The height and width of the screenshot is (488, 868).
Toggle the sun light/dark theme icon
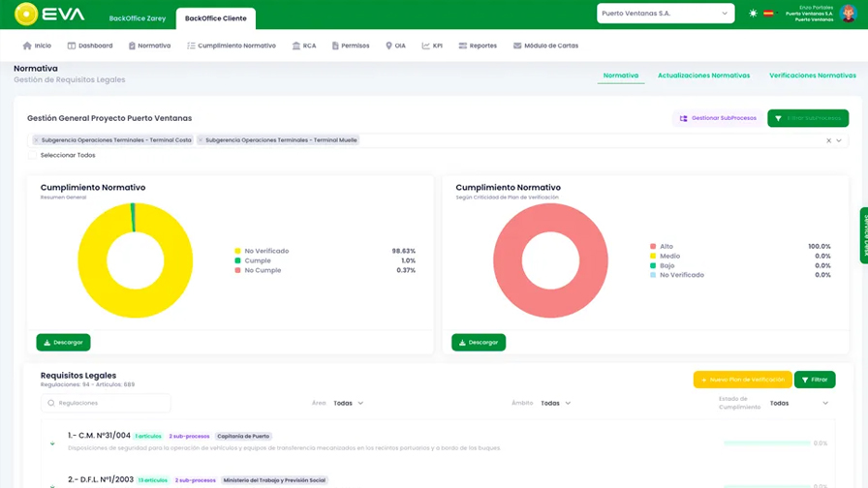coord(753,14)
